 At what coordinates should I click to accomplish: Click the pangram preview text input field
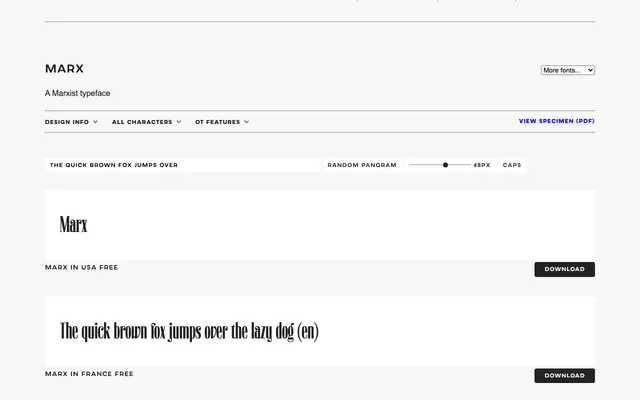click(x=182, y=165)
